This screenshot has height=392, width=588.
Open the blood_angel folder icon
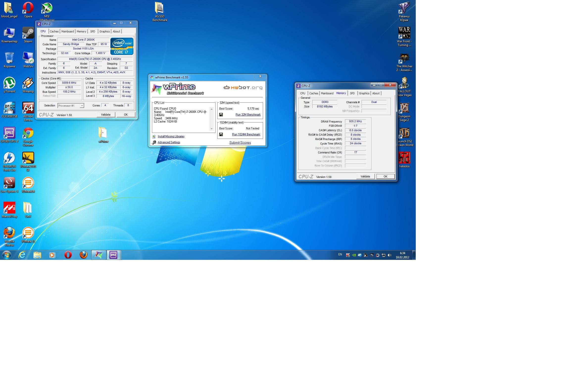pos(9,10)
